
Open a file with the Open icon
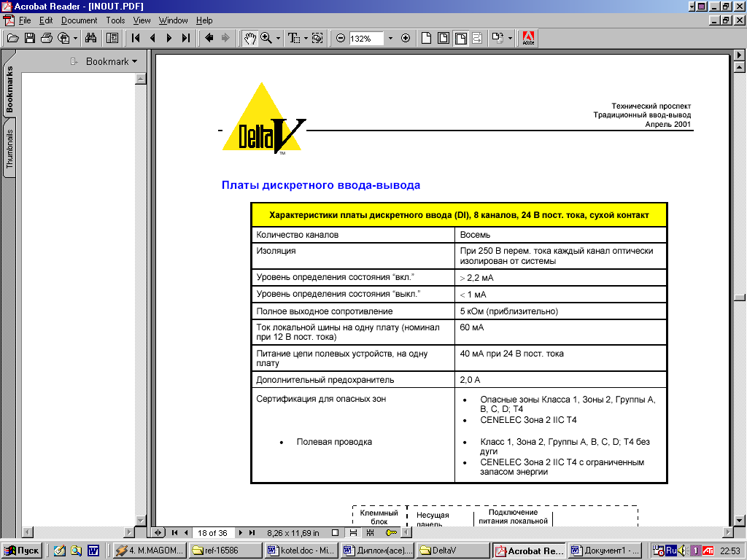pyautogui.click(x=12, y=38)
